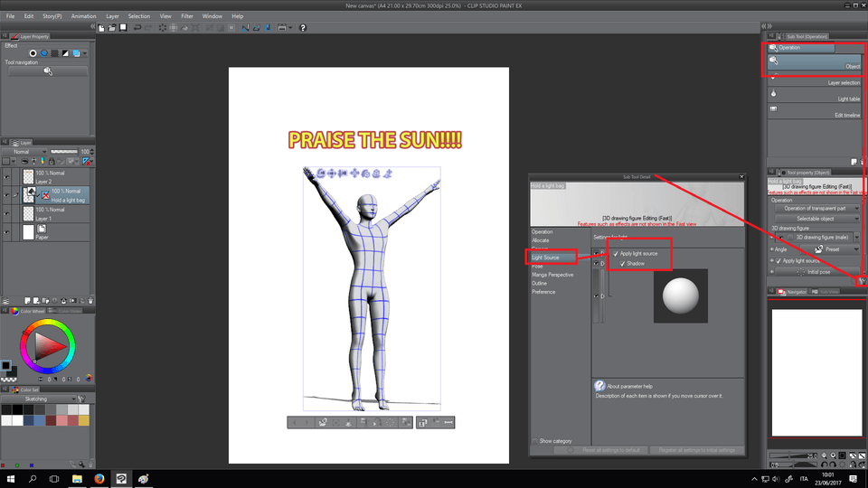Choose the yellow swatch in color set
Image resolution: width=868 pixels, height=488 pixels.
coord(83,421)
